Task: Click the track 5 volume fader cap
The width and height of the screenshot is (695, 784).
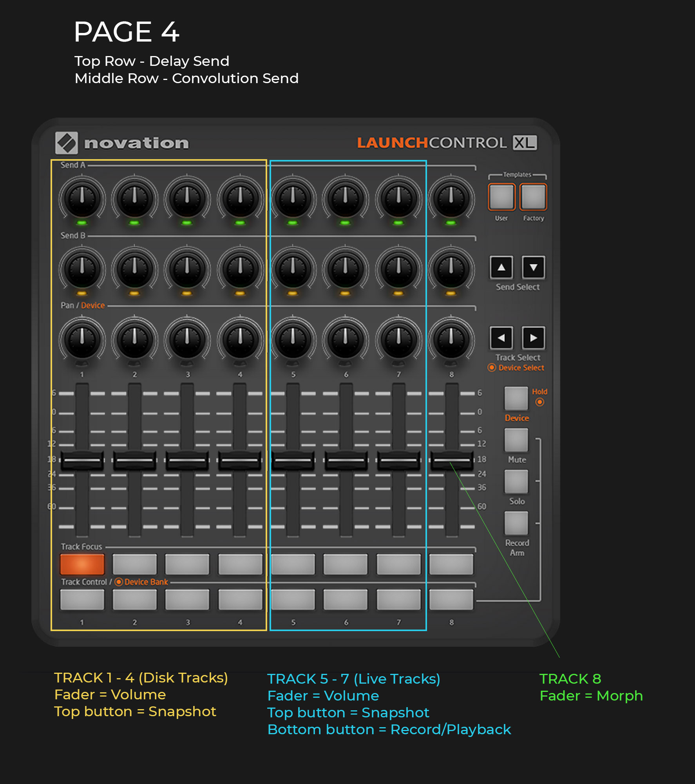Action: tap(293, 460)
